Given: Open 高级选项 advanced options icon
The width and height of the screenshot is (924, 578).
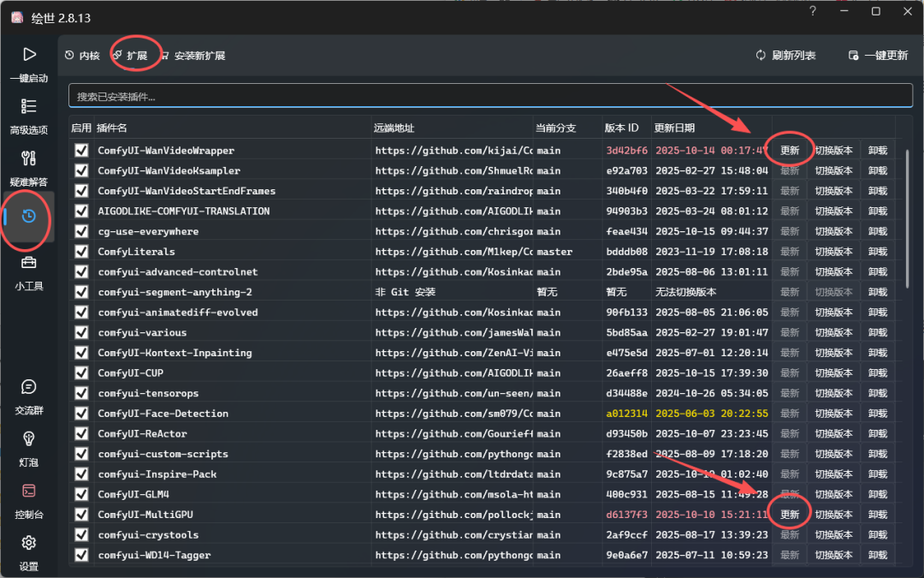Looking at the screenshot, I should (x=29, y=106).
